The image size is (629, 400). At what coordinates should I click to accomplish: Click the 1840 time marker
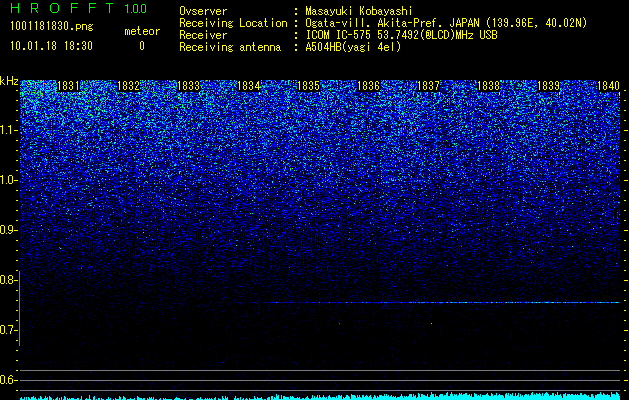pyautogui.click(x=609, y=86)
